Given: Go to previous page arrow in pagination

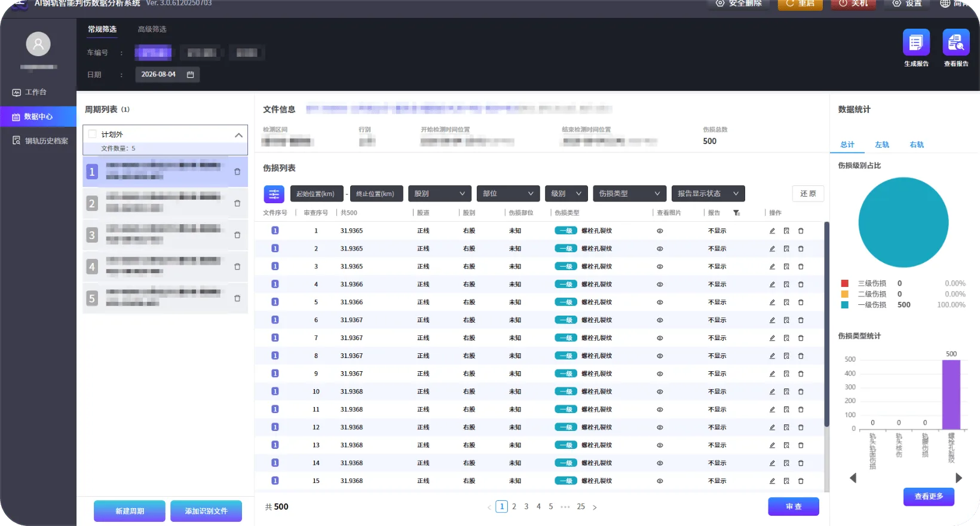Looking at the screenshot, I should (x=489, y=507).
